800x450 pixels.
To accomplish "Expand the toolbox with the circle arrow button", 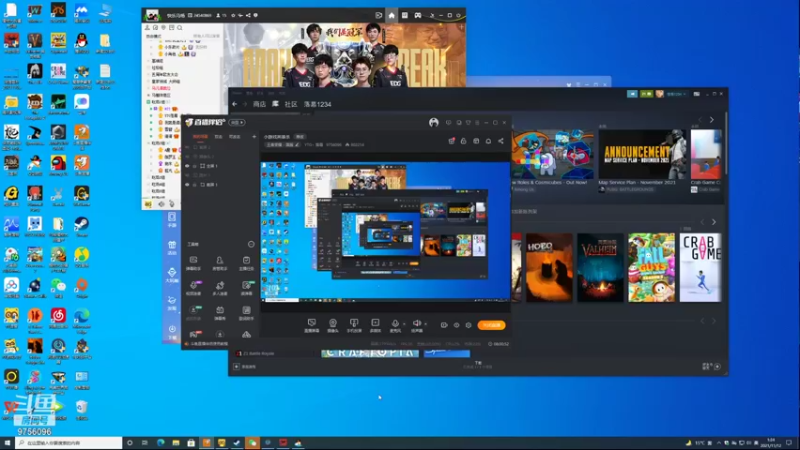I will tap(251, 244).
